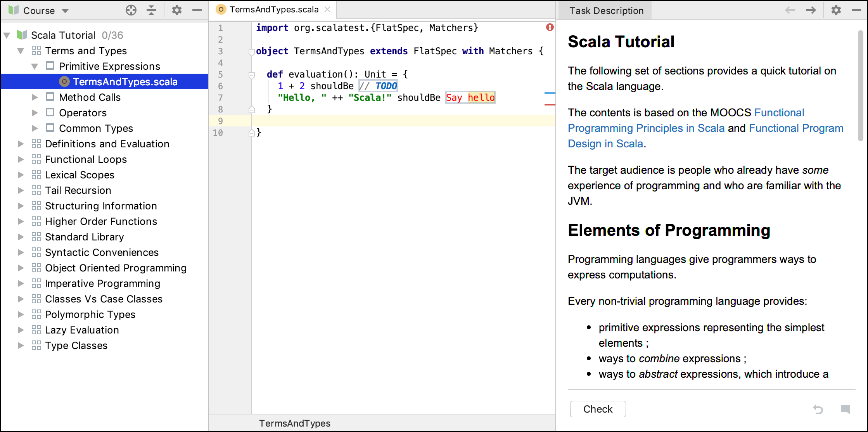Click the Operators task checkbox icon
The image size is (868, 432).
pyautogui.click(x=50, y=112)
